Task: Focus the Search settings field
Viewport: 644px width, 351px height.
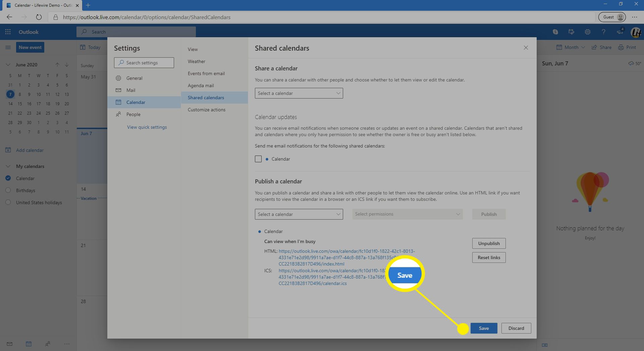Action: pos(144,63)
